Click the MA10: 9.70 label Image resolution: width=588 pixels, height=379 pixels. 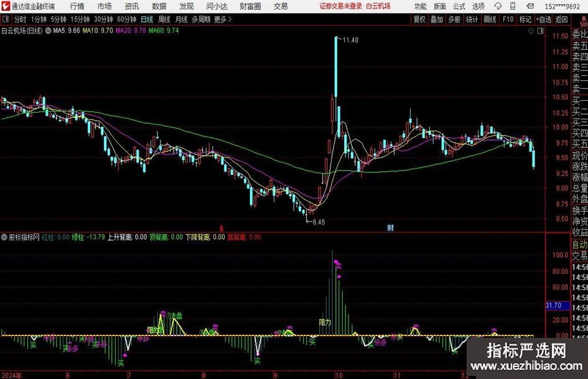98,30
